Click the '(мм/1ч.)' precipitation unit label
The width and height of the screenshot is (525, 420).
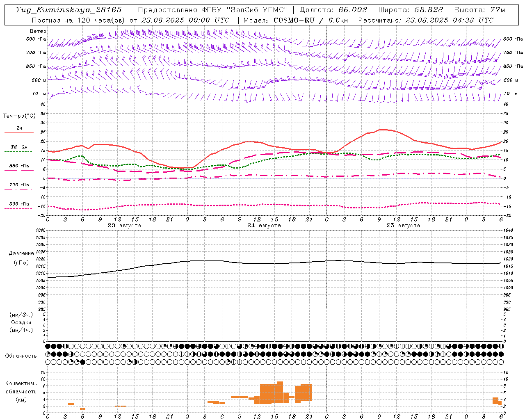coord(21,330)
